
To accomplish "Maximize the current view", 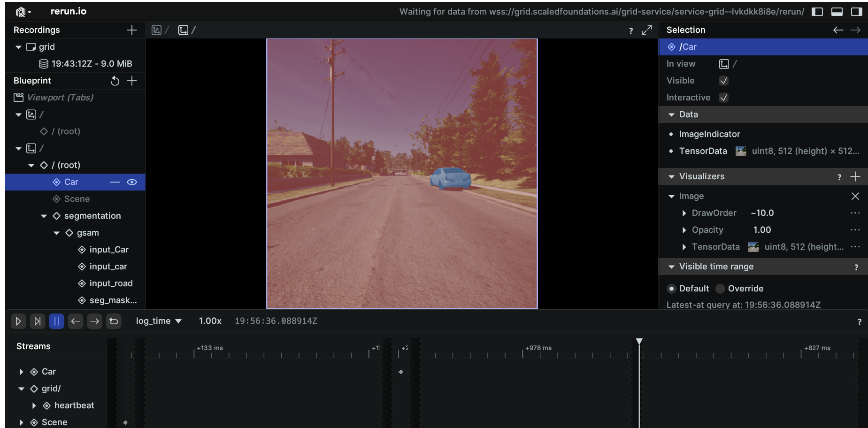I will [647, 30].
